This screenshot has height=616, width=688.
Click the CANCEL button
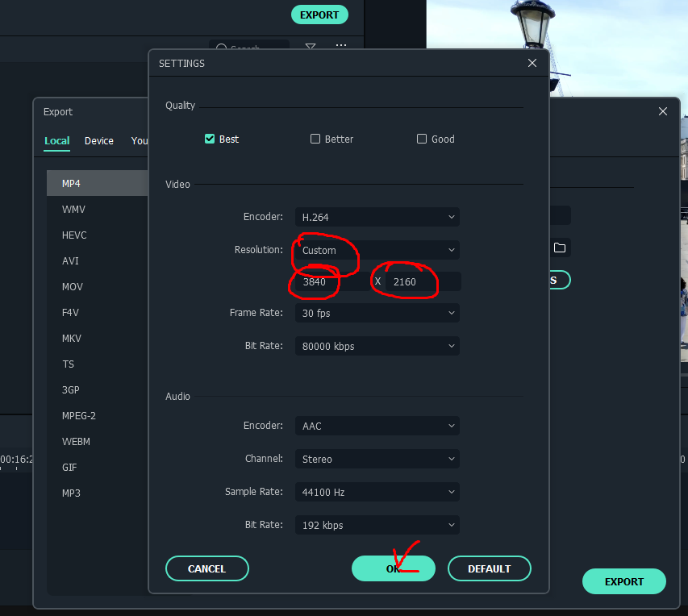pyautogui.click(x=207, y=568)
